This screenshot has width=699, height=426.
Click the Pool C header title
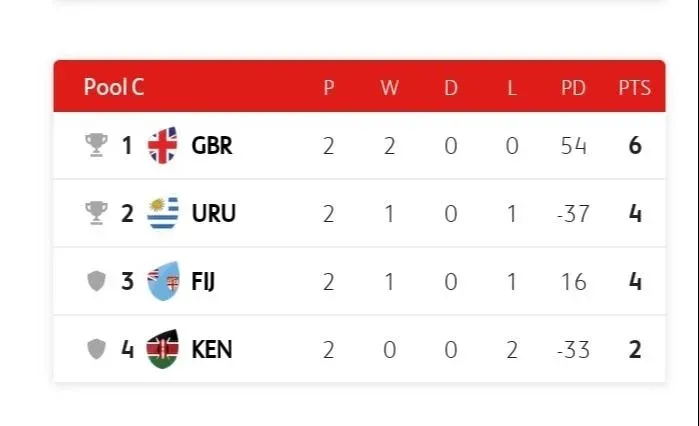tap(114, 87)
